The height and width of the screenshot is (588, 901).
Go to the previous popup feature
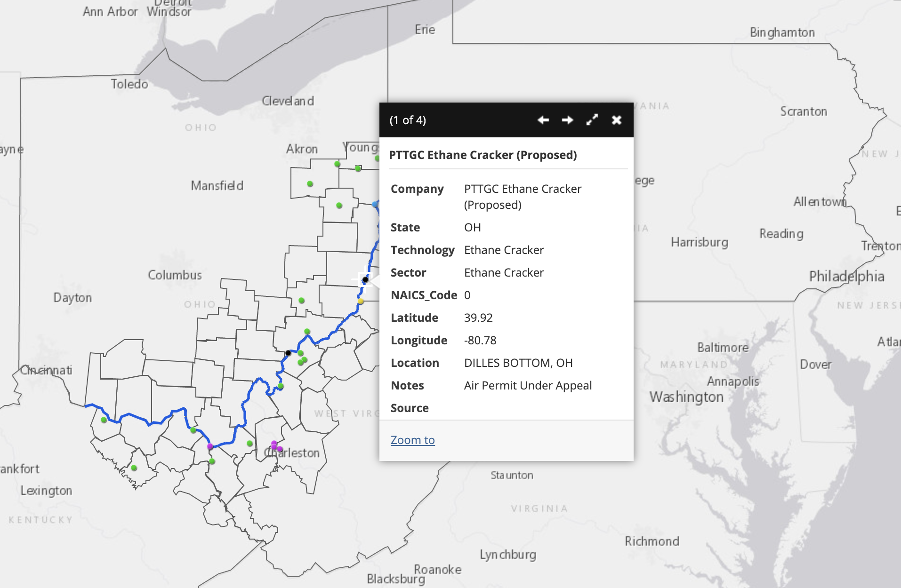click(x=543, y=120)
